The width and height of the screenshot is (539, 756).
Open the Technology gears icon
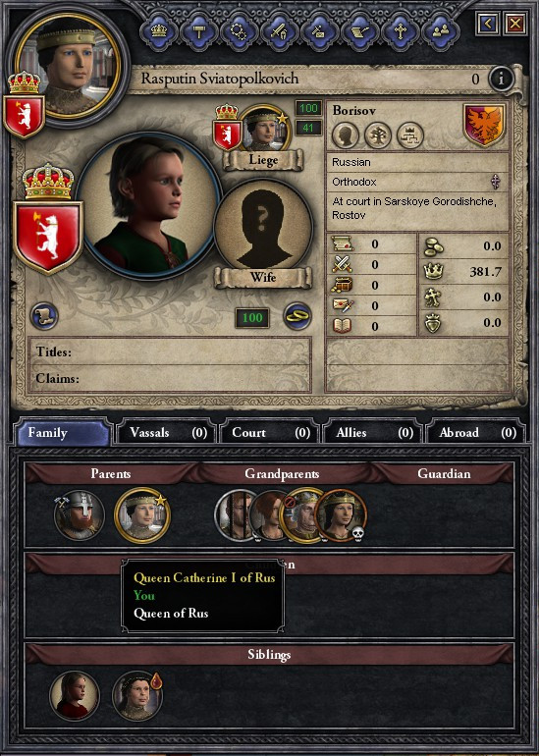pyautogui.click(x=239, y=31)
